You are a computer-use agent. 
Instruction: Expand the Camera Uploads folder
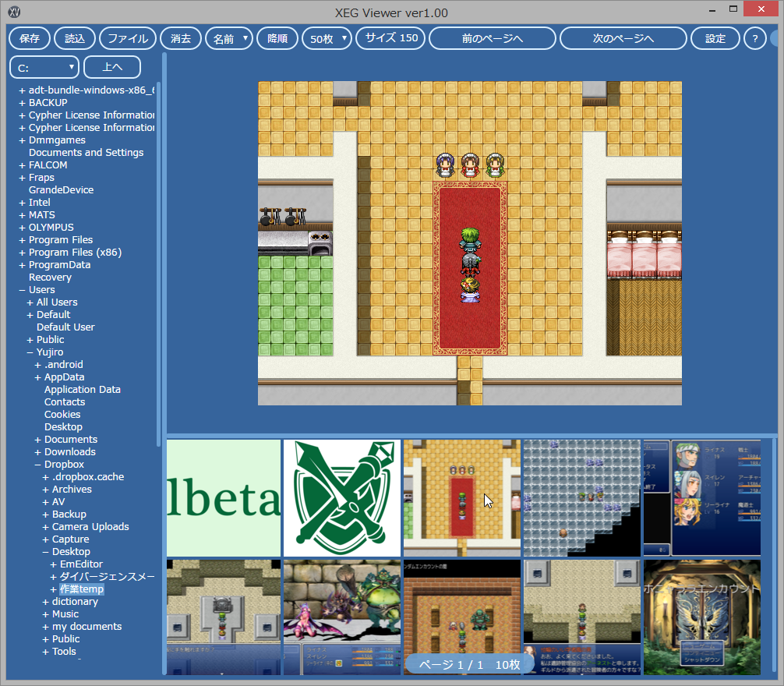click(46, 527)
